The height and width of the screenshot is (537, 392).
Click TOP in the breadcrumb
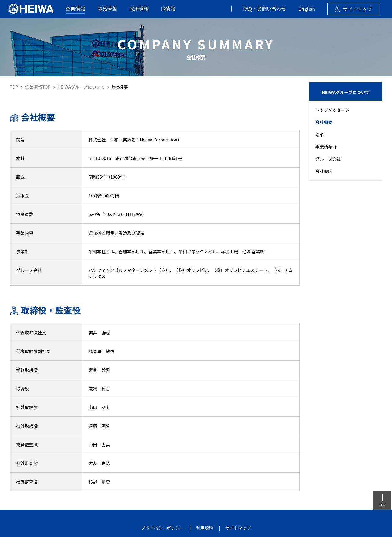(14, 87)
